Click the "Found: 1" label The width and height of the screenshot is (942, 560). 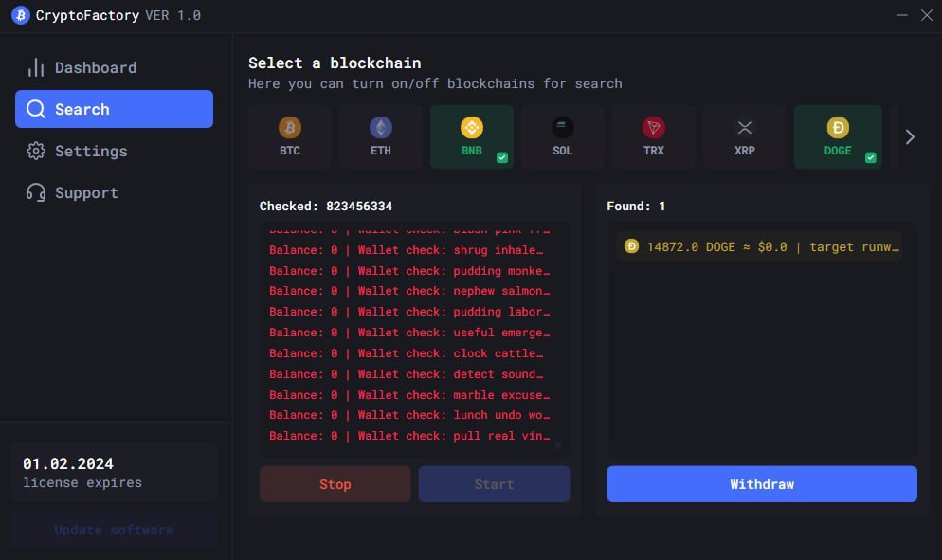[636, 207]
